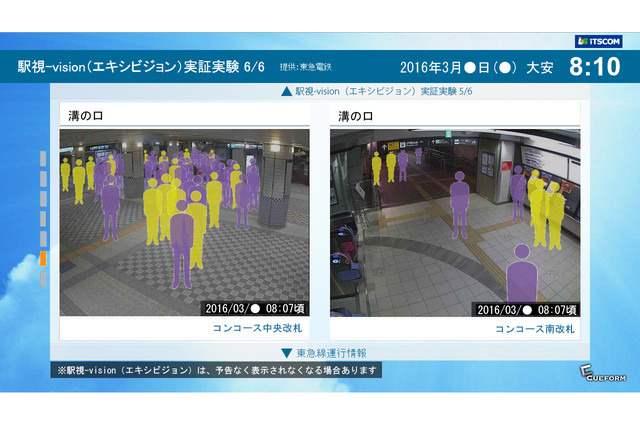Open the コンコース南改札 camera image

(x=455, y=223)
